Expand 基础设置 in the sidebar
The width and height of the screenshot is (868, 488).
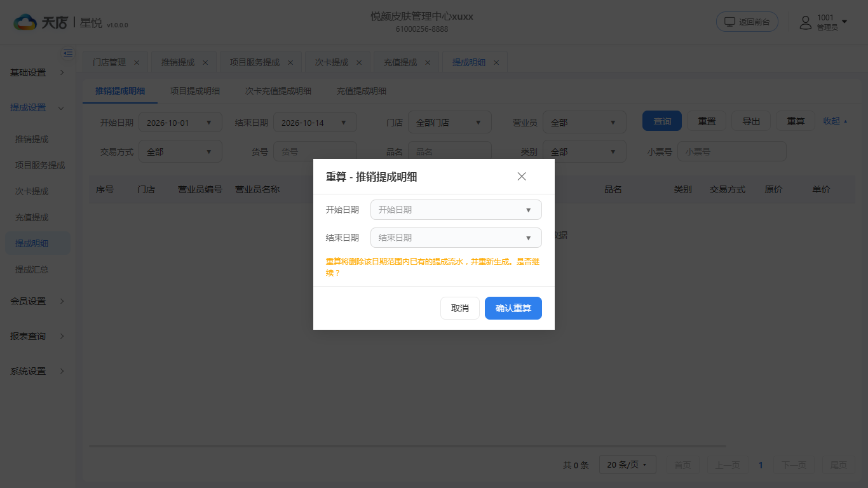(37, 72)
